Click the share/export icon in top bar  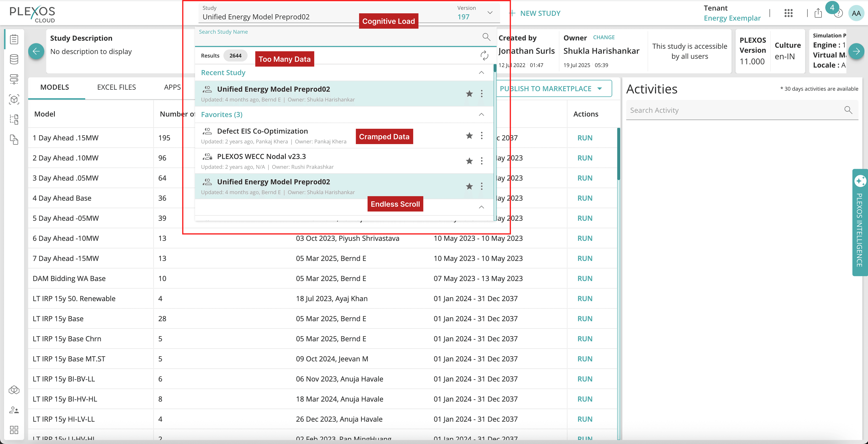point(818,13)
